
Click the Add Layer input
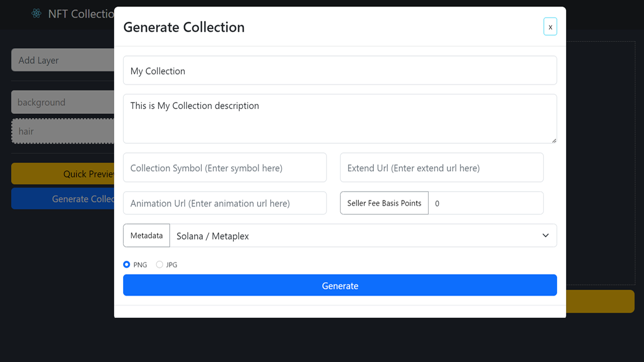point(63,60)
